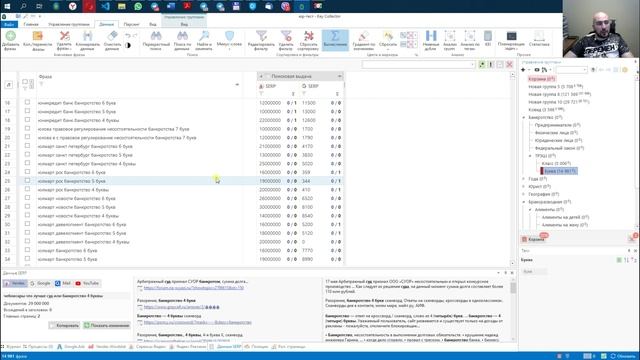
Task: Tick checkbox for row 28 phrase
Action: coord(27,207)
